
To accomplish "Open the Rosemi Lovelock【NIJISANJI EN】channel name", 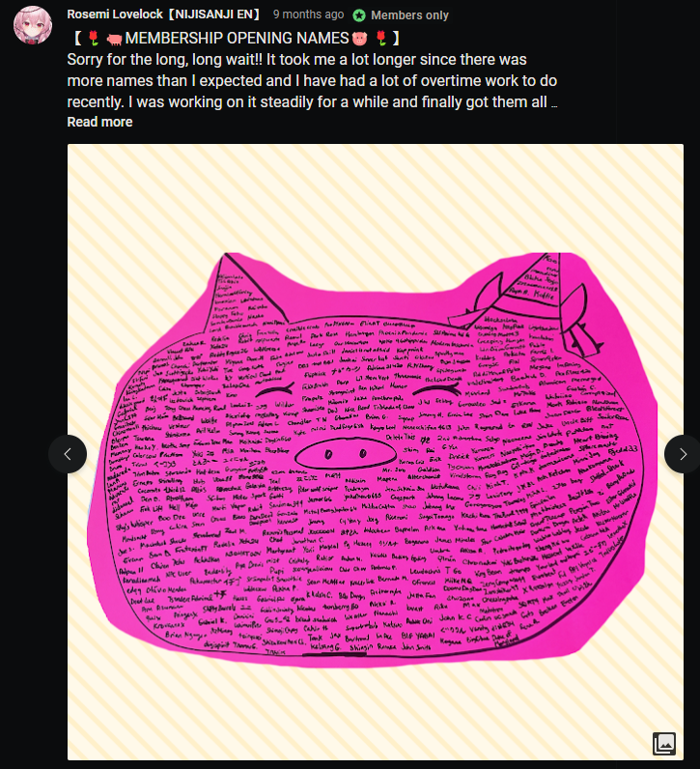I will click(164, 14).
